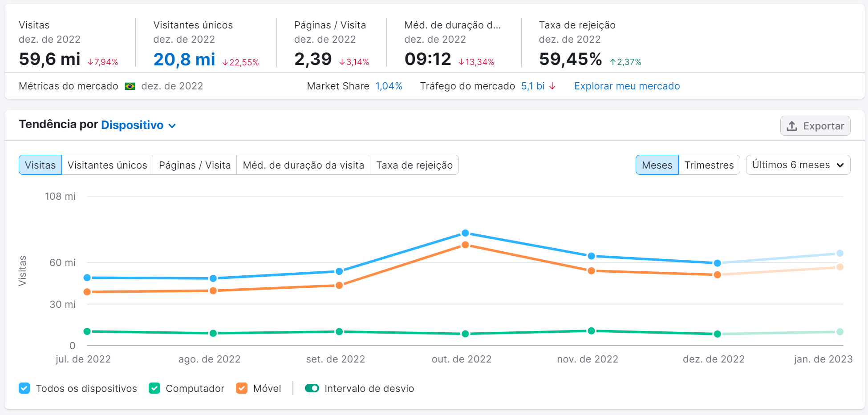
Task: Click the Visitantes únicos value 20,8 mi
Action: [x=184, y=59]
